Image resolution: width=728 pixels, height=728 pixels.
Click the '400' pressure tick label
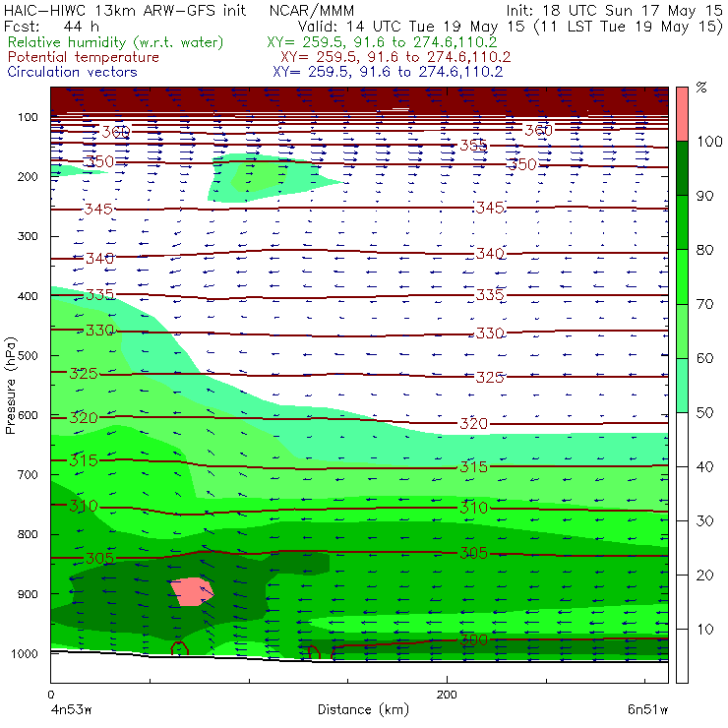pos(28,296)
